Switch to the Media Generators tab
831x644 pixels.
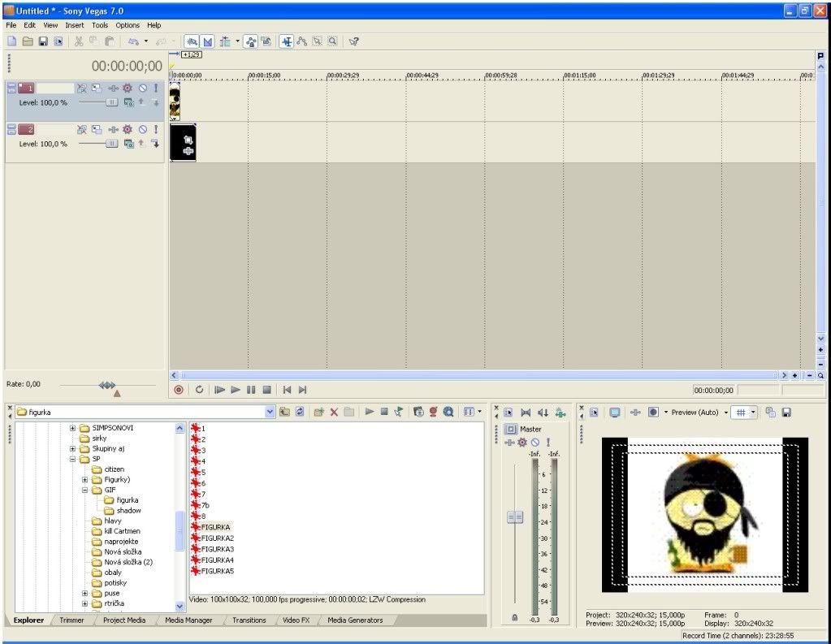tap(355, 620)
